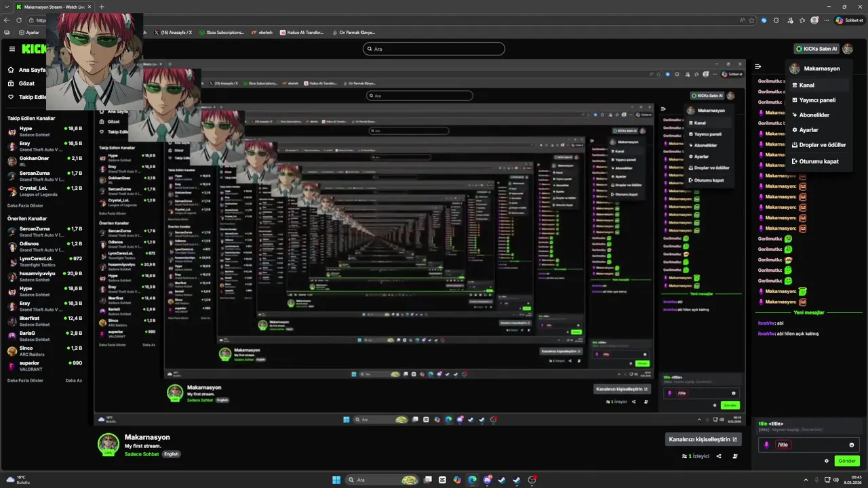Open browser three-dot menu
The width and height of the screenshot is (868, 488).
click(826, 20)
